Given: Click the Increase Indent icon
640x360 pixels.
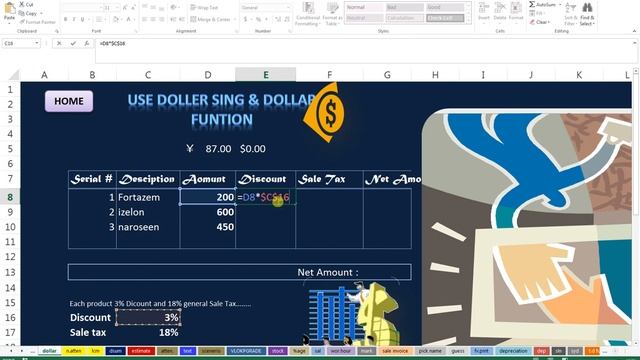Looking at the screenshot, I should 182,19.
